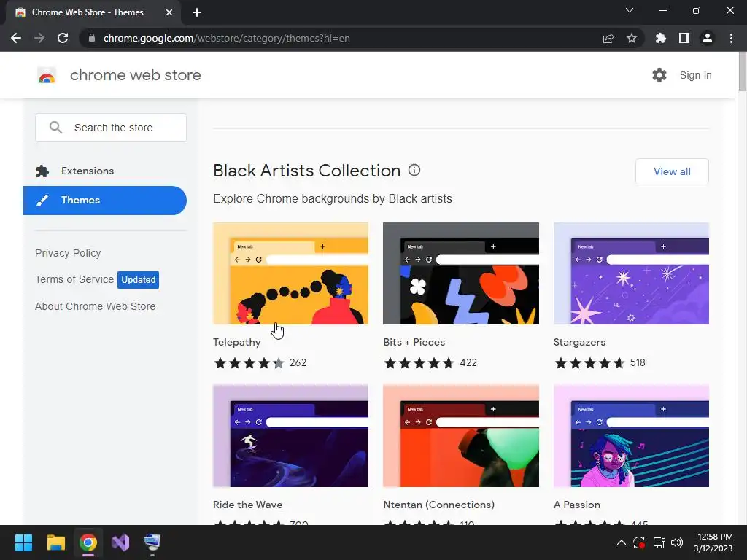Show hidden system tray icons
This screenshot has height=560, width=747.
click(622, 542)
